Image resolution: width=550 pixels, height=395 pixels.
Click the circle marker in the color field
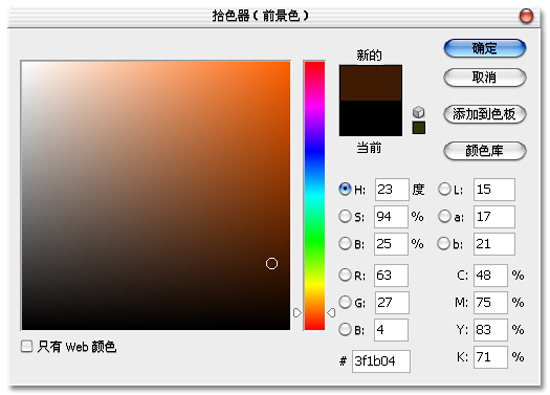[x=272, y=263]
